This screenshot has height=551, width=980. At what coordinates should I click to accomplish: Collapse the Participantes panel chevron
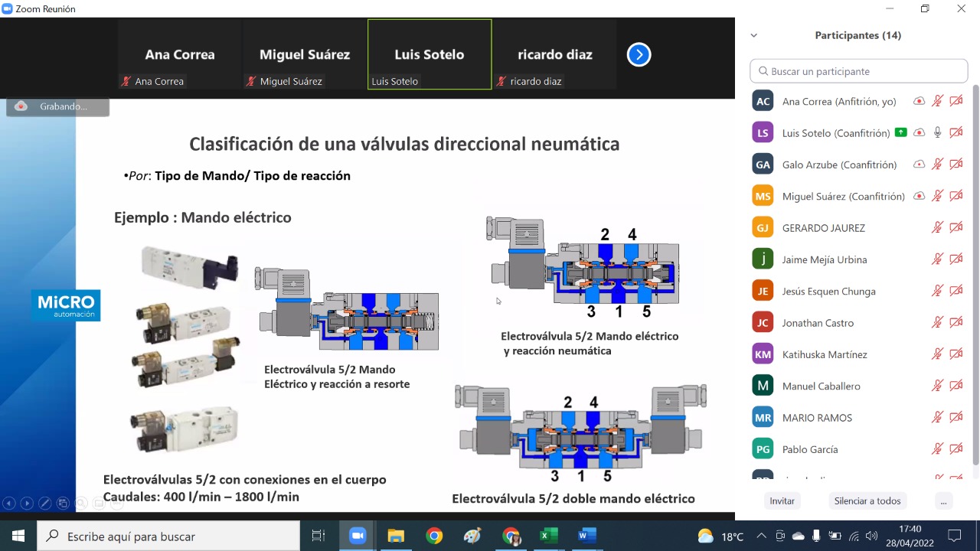point(754,35)
